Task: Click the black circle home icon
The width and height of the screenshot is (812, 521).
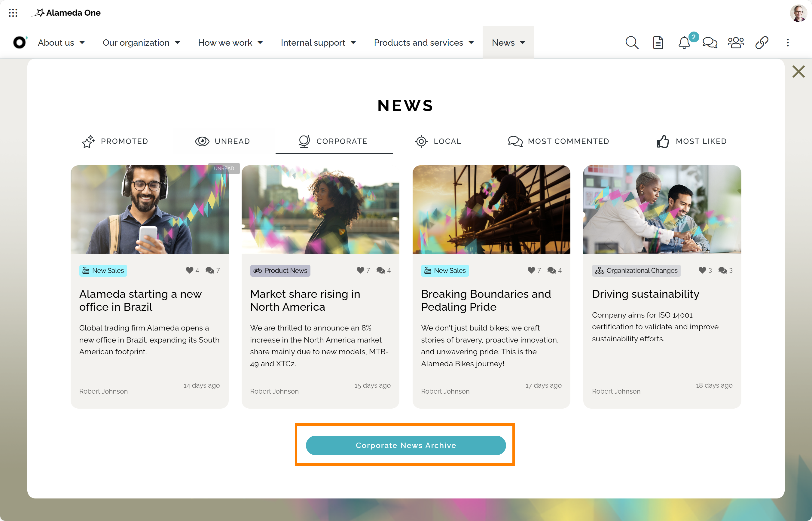Action: pos(20,43)
